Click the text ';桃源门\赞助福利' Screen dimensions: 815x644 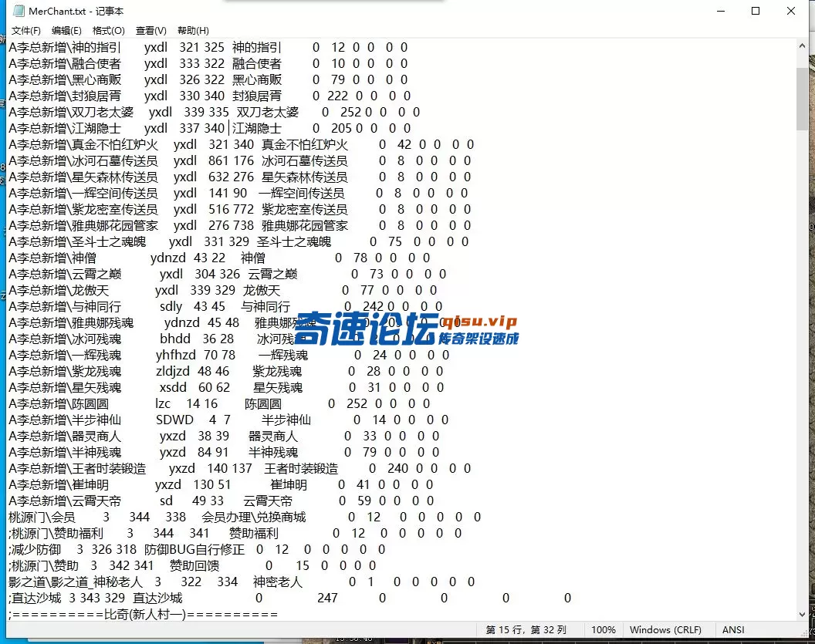pyautogui.click(x=56, y=534)
